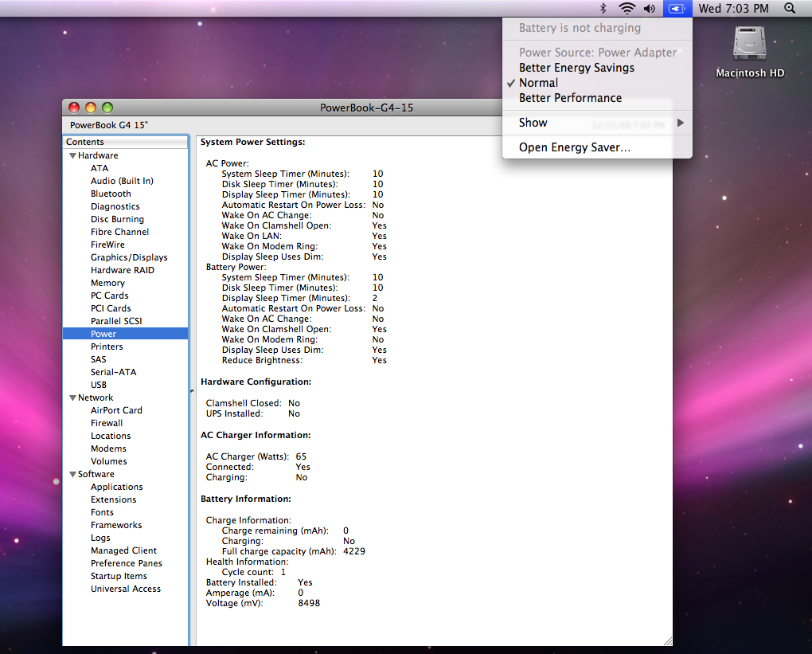Select the highlighted Power entry

point(125,334)
